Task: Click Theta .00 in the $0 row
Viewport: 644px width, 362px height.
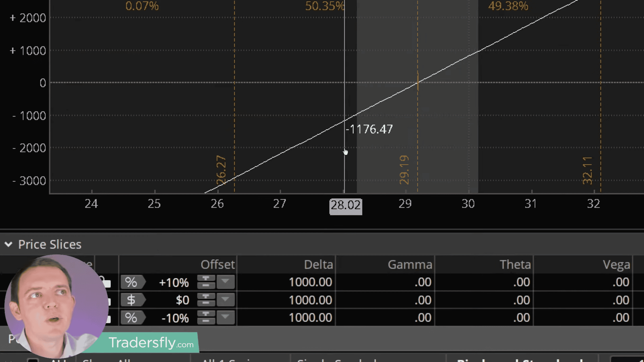Action: 522,300
